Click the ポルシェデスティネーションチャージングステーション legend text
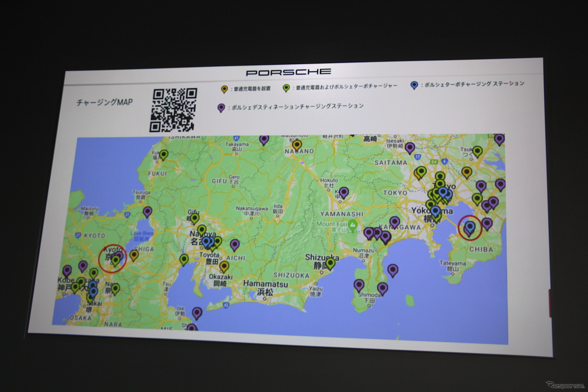 (298, 106)
